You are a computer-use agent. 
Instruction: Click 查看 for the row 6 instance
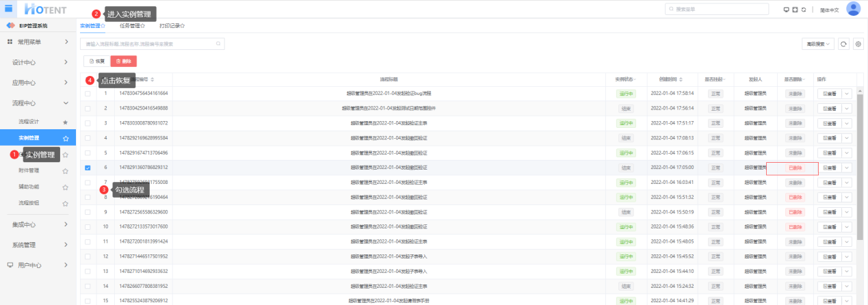click(830, 168)
